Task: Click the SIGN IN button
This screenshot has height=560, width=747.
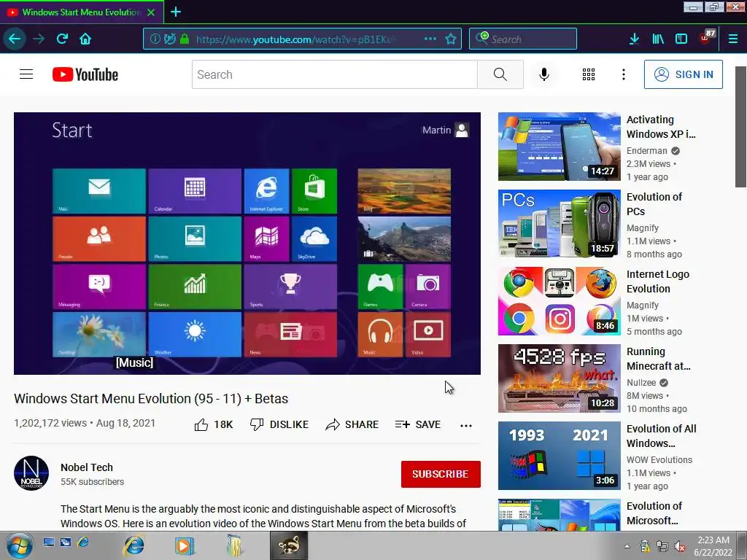Action: point(683,74)
